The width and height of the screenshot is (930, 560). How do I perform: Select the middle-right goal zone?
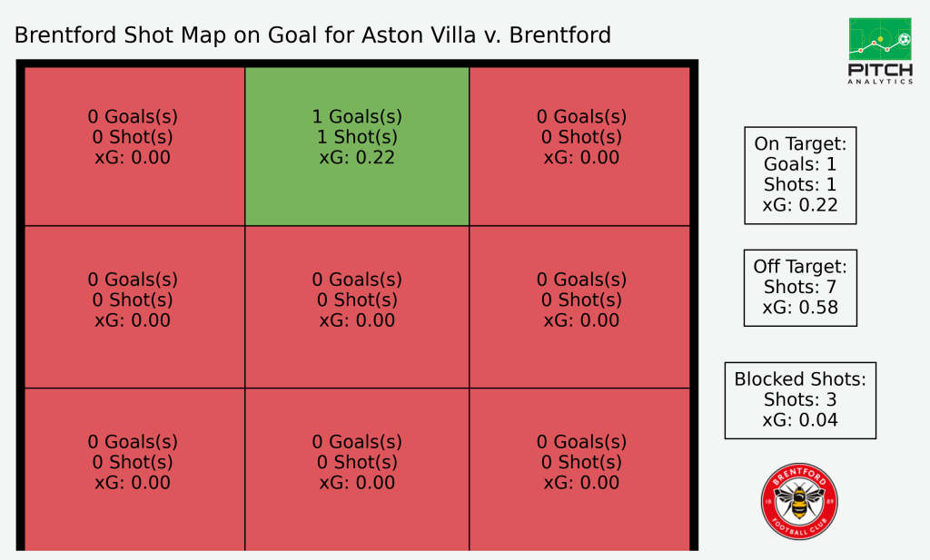click(580, 307)
